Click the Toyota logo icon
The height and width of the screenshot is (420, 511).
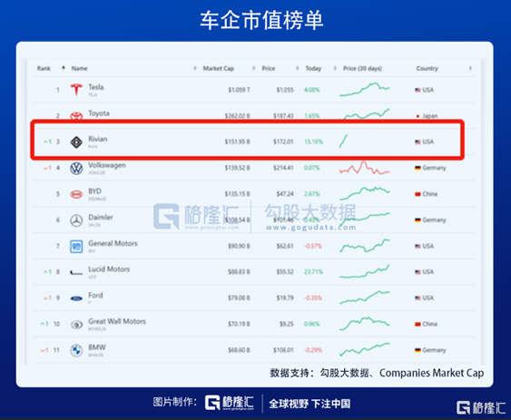pos(76,116)
